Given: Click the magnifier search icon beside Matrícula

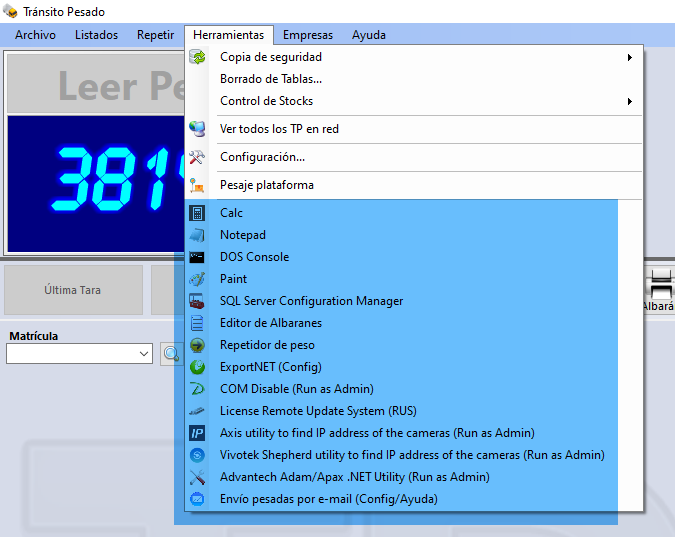Looking at the screenshot, I should [171, 354].
